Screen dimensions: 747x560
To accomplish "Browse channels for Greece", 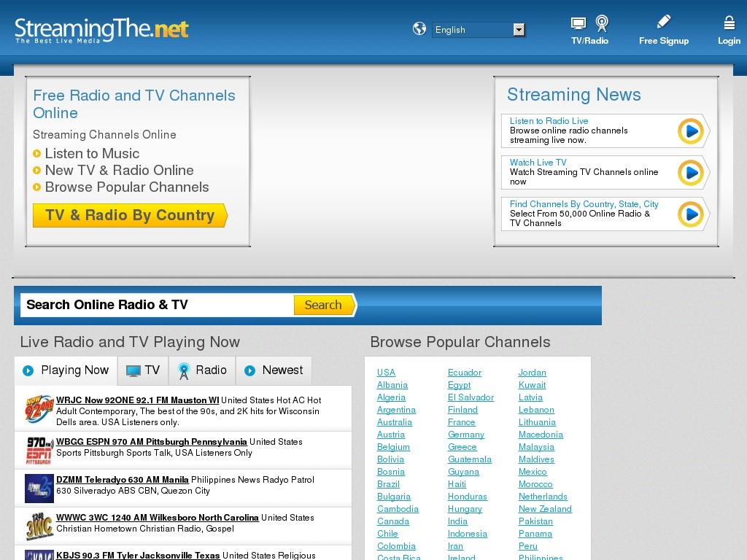I will [462, 447].
